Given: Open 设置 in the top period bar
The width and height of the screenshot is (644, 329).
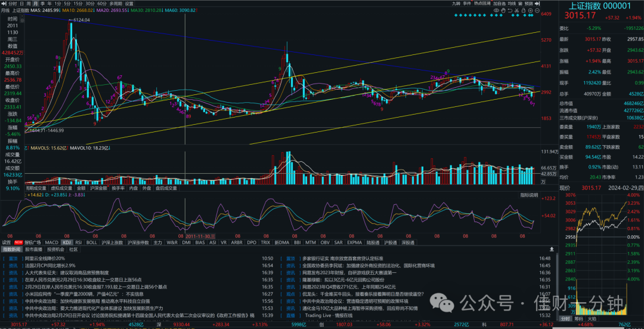Looking at the screenshot, I should [x=129, y=4].
